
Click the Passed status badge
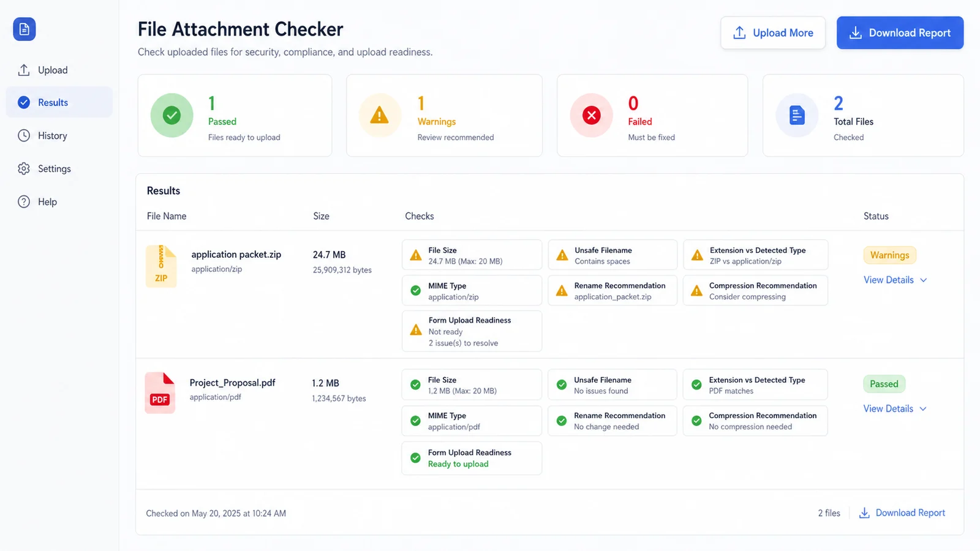coord(884,384)
